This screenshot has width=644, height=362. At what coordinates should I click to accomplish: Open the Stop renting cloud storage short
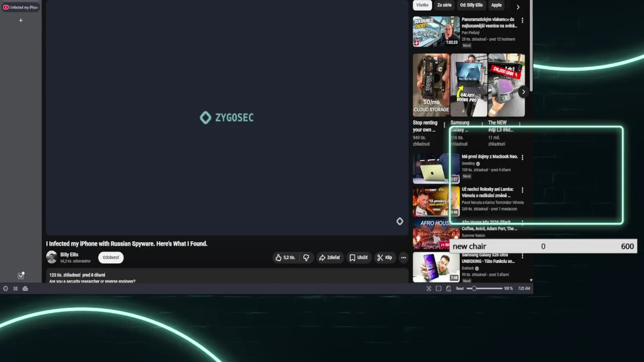click(431, 85)
